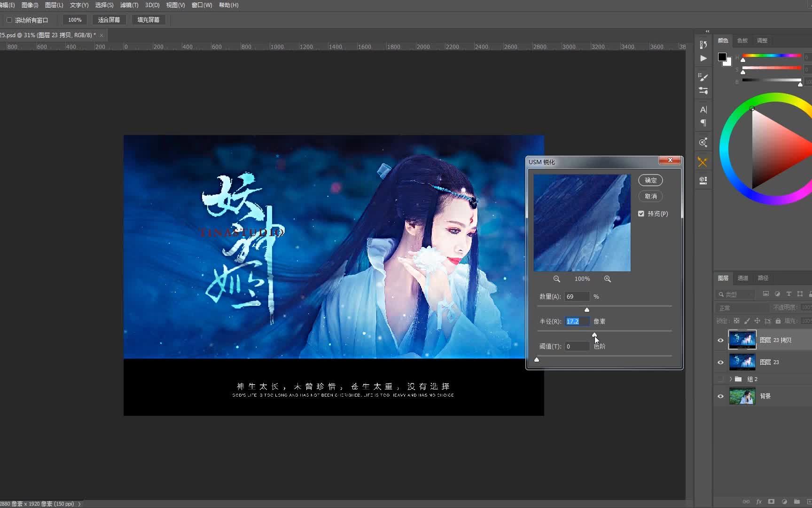Image resolution: width=812 pixels, height=508 pixels.
Task: Filter layers by shape layers
Action: [x=800, y=294]
